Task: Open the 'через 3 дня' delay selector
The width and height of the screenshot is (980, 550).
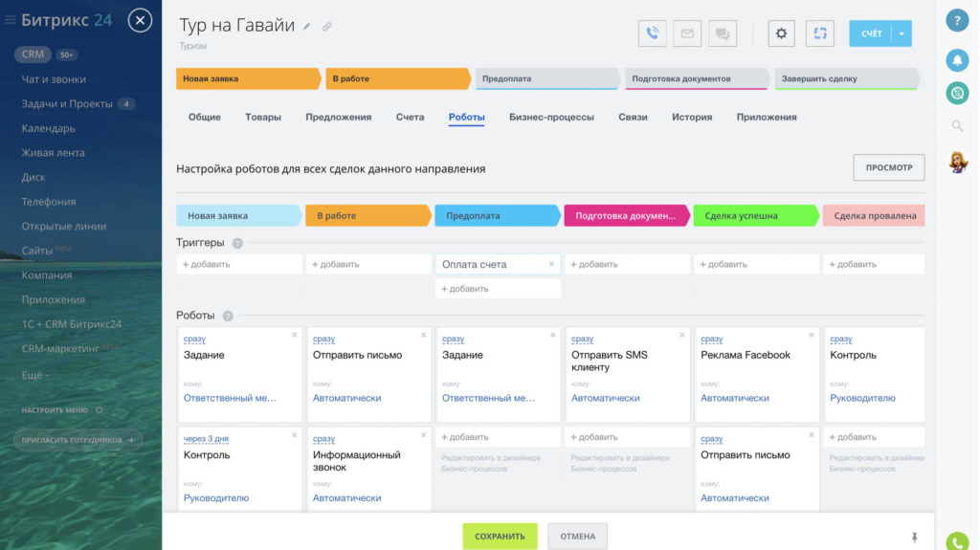Action: point(206,439)
